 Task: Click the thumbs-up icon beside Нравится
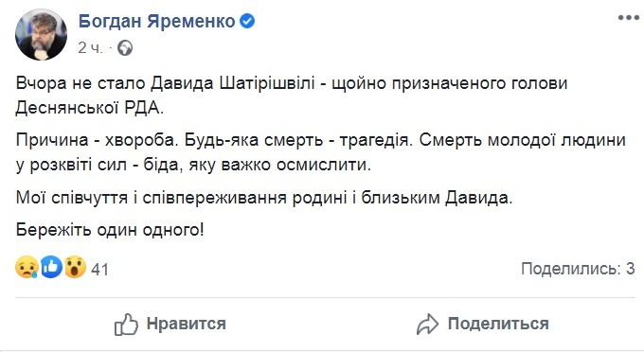click(x=126, y=325)
